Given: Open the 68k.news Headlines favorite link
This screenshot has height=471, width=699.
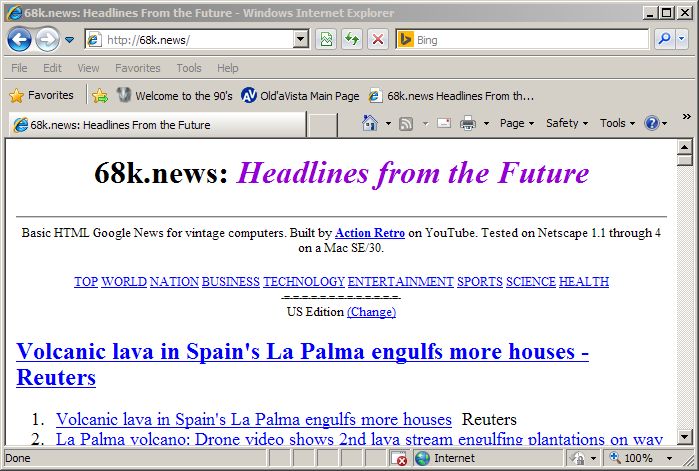Looking at the screenshot, I should pos(451,96).
